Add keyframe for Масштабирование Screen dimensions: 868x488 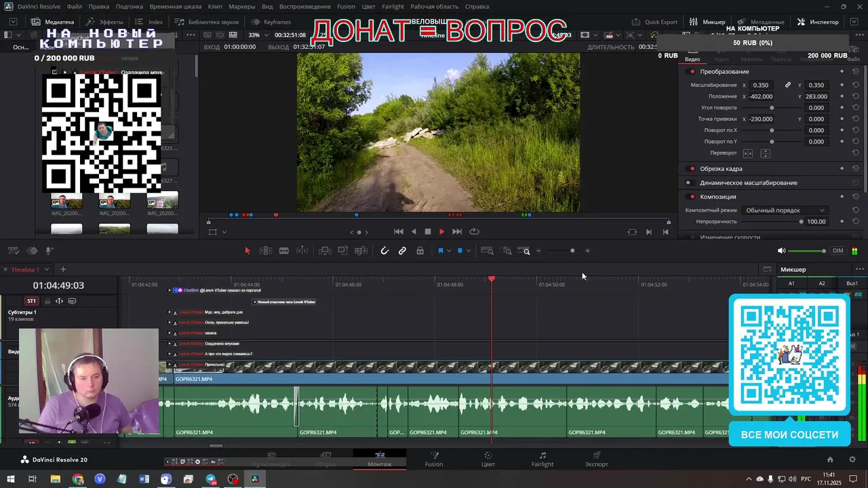click(x=842, y=85)
